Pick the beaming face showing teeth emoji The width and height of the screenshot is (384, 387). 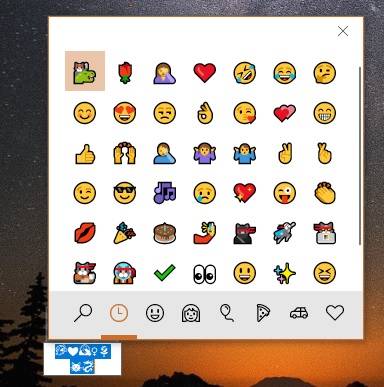[x=325, y=113]
